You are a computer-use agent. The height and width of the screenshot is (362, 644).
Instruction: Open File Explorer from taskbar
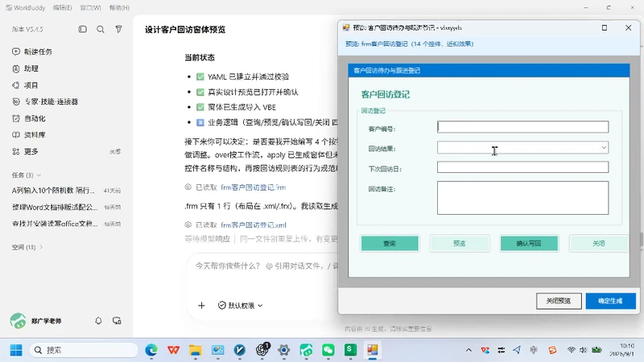click(196, 350)
